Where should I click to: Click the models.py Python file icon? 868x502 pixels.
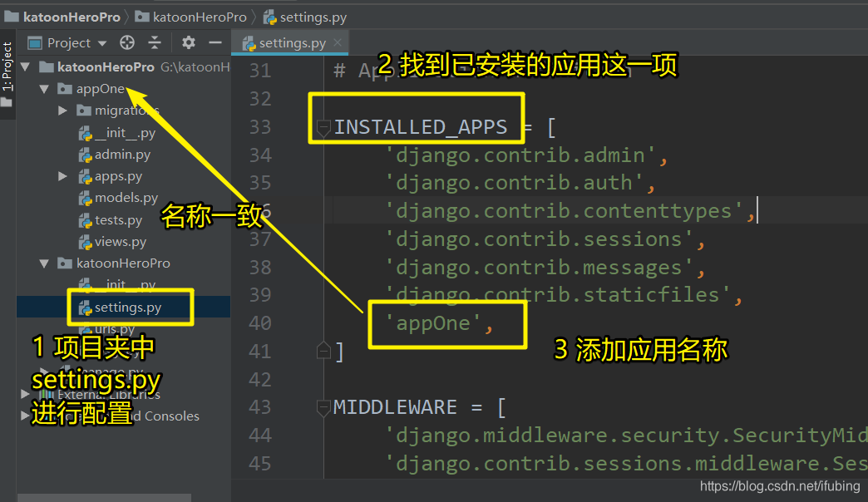click(85, 199)
